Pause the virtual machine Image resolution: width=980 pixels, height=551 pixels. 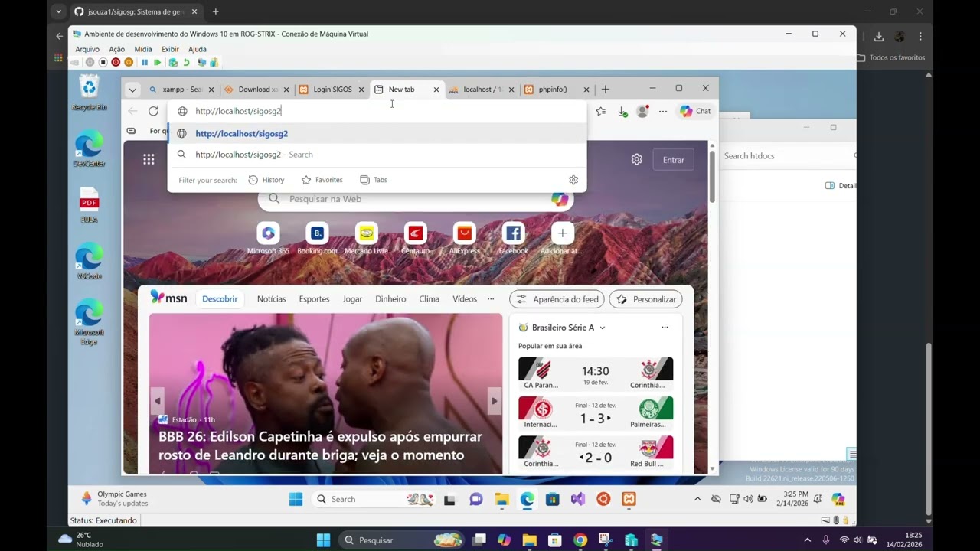click(144, 63)
